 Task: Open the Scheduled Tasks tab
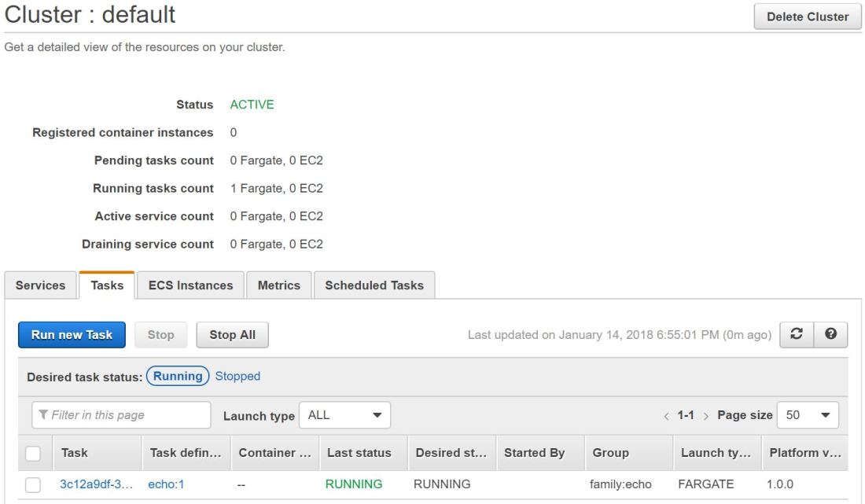[x=374, y=285]
